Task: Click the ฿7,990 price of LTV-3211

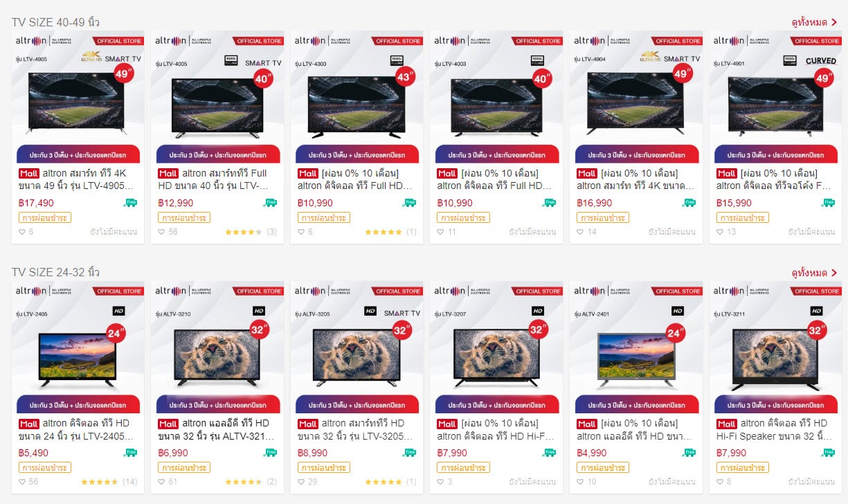Action: coord(732,453)
